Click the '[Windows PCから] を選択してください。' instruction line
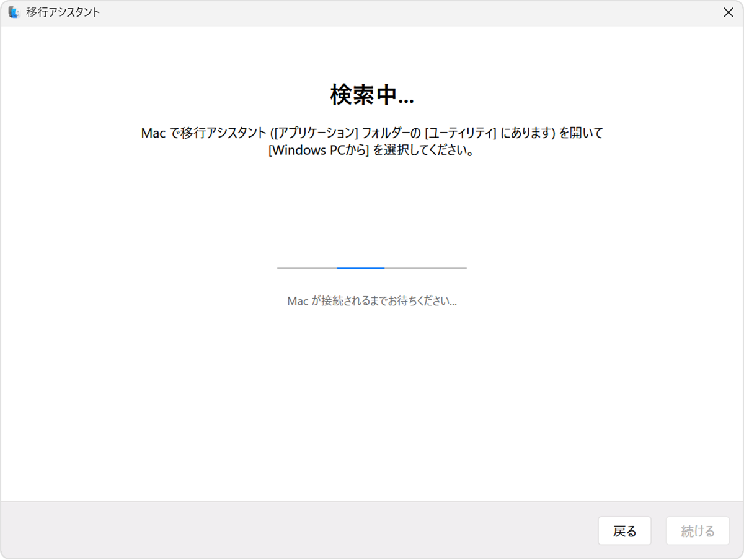 pos(372,151)
